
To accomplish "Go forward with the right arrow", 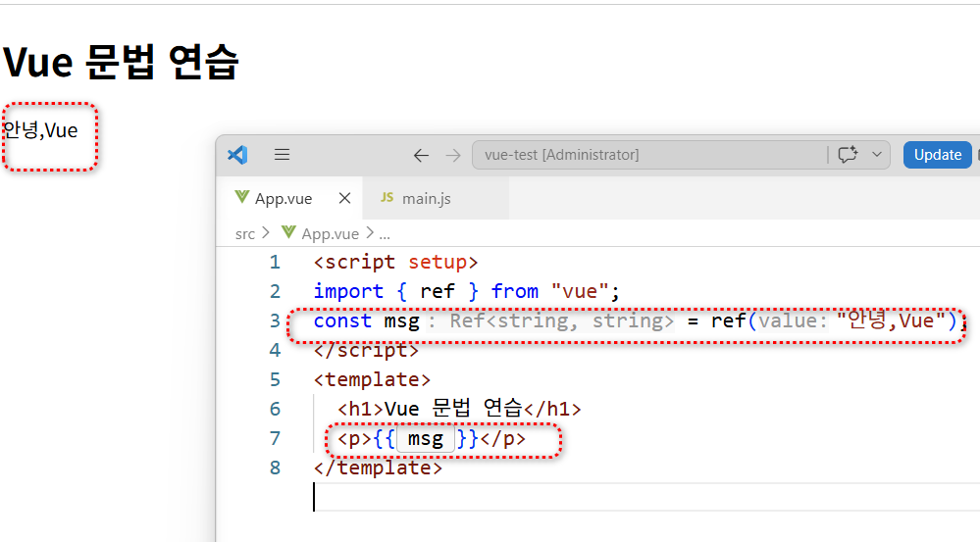I will pyautogui.click(x=453, y=155).
